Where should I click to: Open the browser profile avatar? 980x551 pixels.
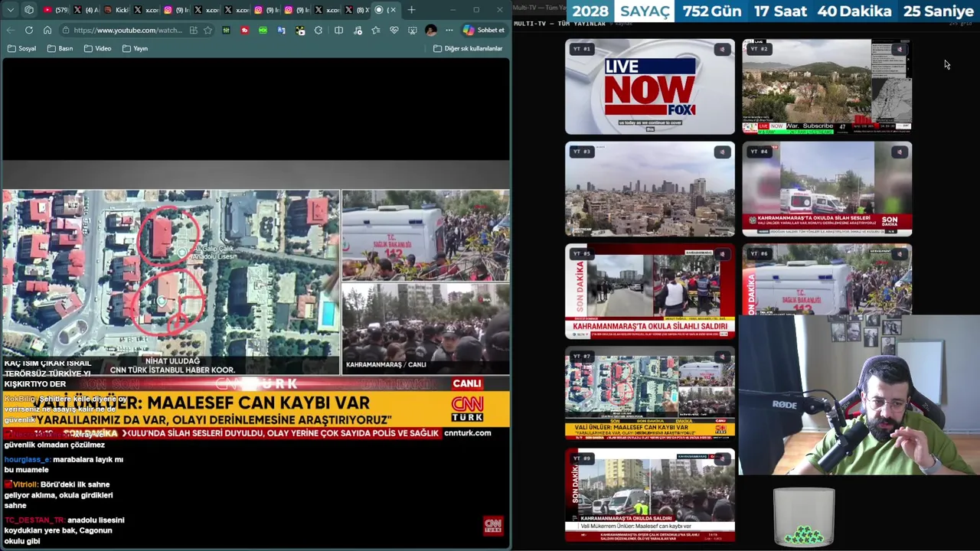click(x=431, y=30)
